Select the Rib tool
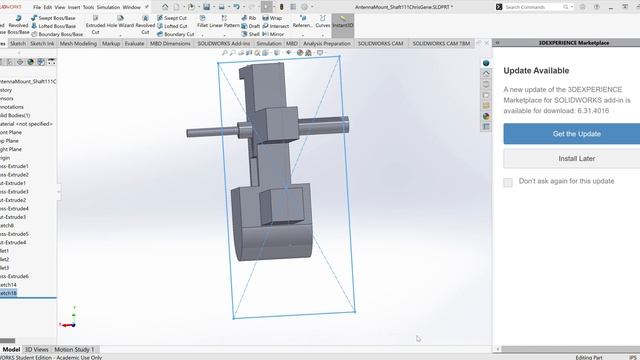Image resolution: width=640 pixels, height=360 pixels. 249,18
